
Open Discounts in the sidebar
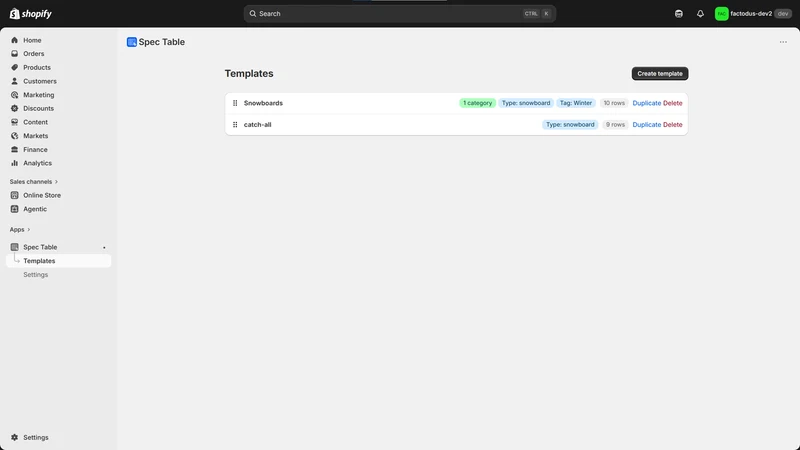coord(38,108)
